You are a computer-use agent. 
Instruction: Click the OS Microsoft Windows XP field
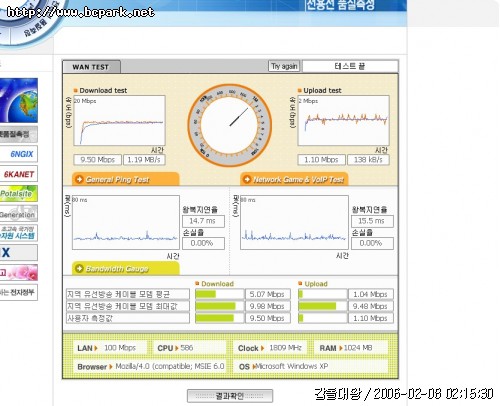tap(311, 366)
